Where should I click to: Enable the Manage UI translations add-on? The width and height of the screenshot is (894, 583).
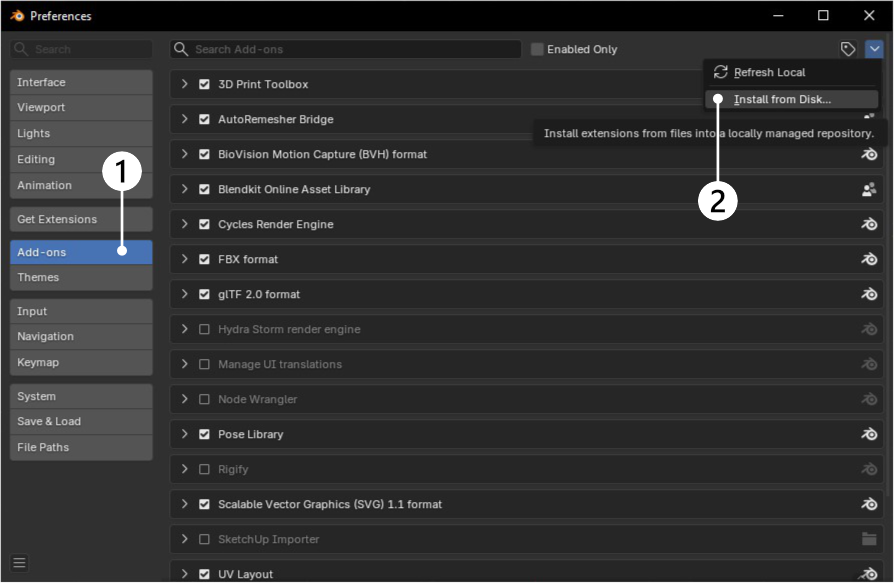(204, 364)
